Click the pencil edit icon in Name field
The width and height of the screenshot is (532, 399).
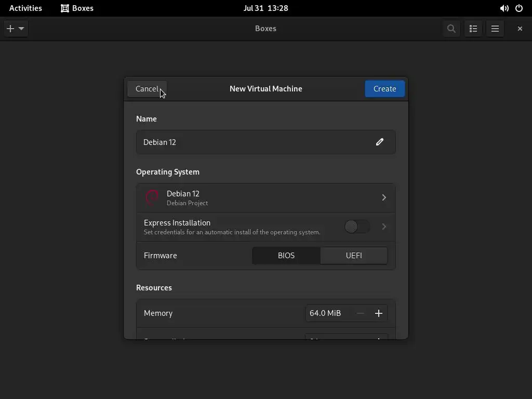(x=380, y=142)
